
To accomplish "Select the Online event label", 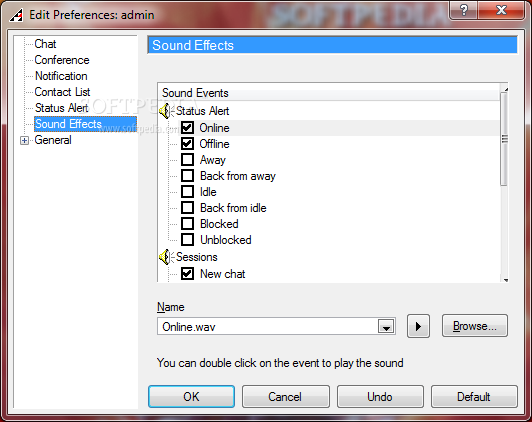I will [x=214, y=128].
